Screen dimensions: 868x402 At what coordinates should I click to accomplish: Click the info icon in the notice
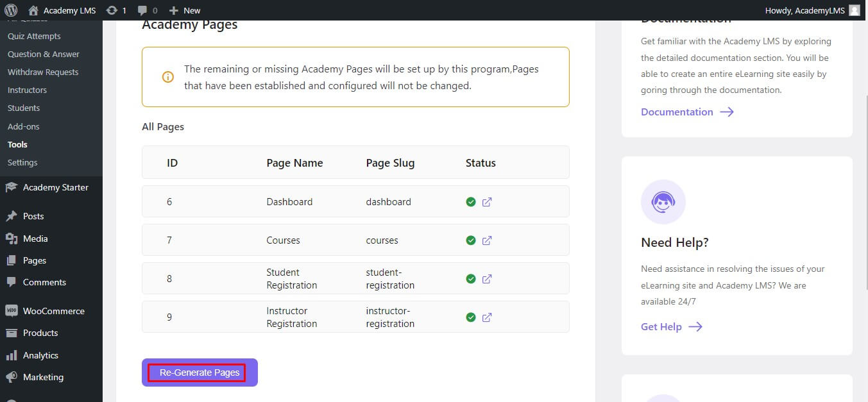(167, 77)
